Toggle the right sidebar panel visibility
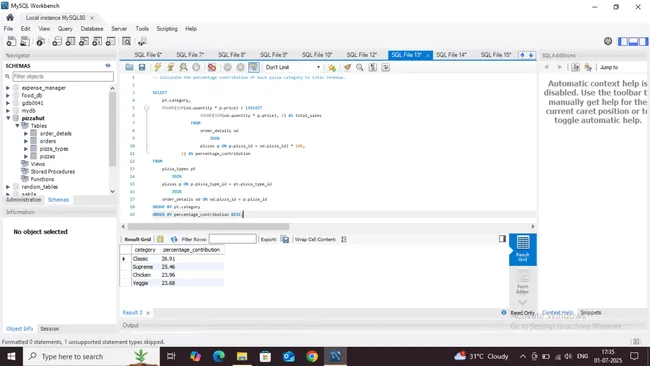Image resolution: width=650 pixels, height=366 pixels. 643,41
